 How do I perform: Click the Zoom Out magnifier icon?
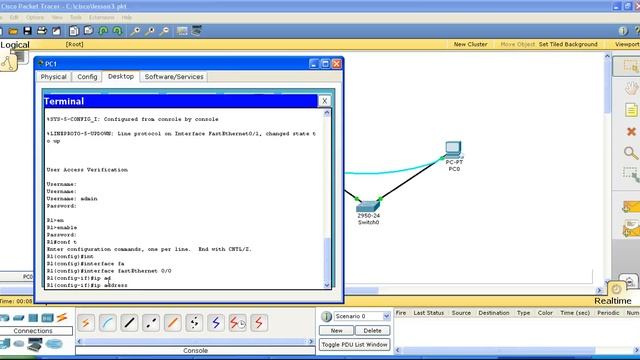(164, 31)
